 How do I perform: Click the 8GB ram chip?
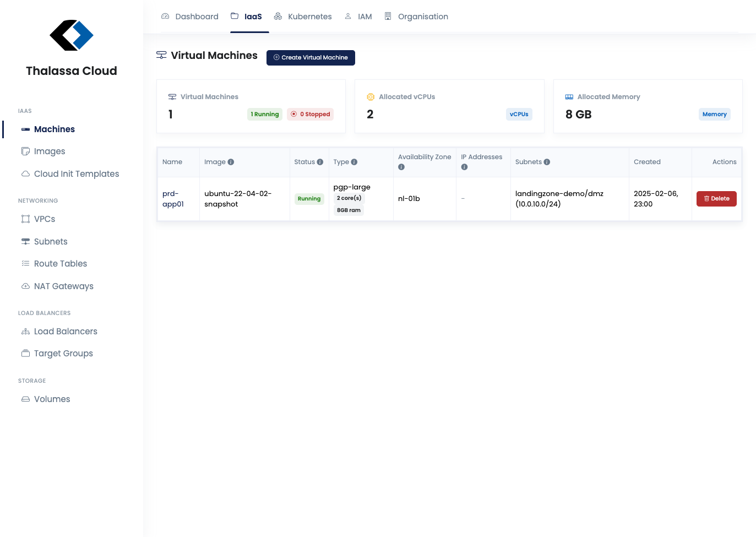tap(349, 210)
